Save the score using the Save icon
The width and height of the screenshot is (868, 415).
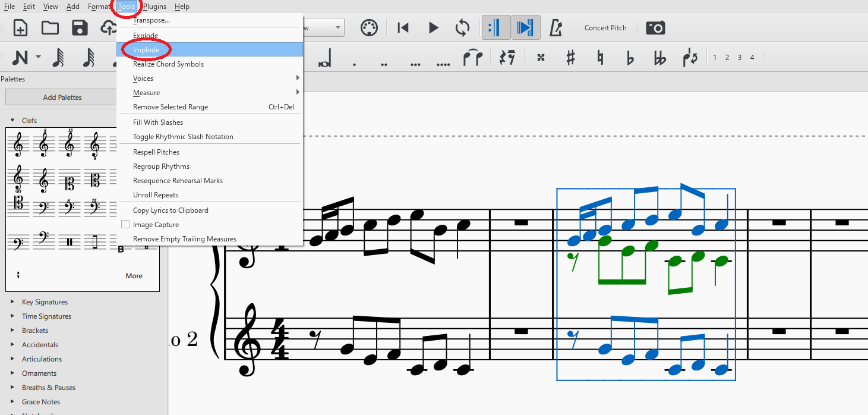coord(80,27)
